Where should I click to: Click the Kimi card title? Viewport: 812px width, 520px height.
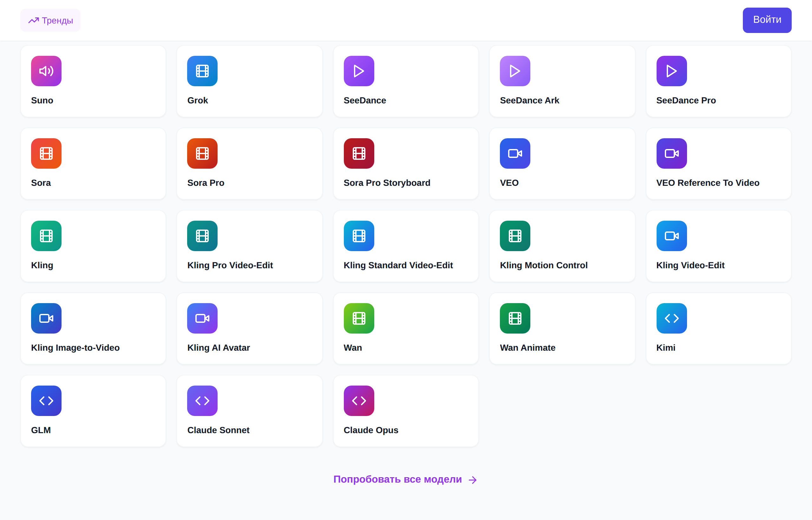coord(665,348)
